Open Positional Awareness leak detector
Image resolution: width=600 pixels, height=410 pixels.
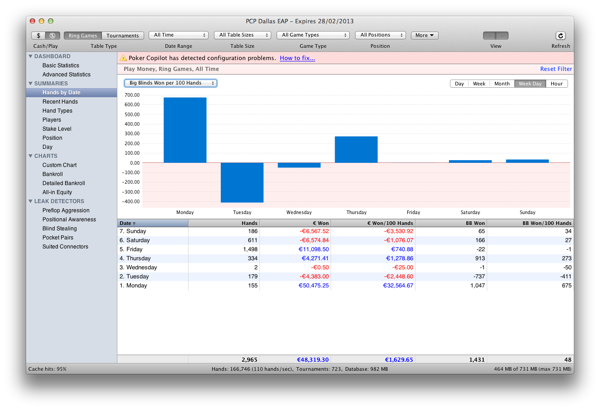click(x=69, y=219)
